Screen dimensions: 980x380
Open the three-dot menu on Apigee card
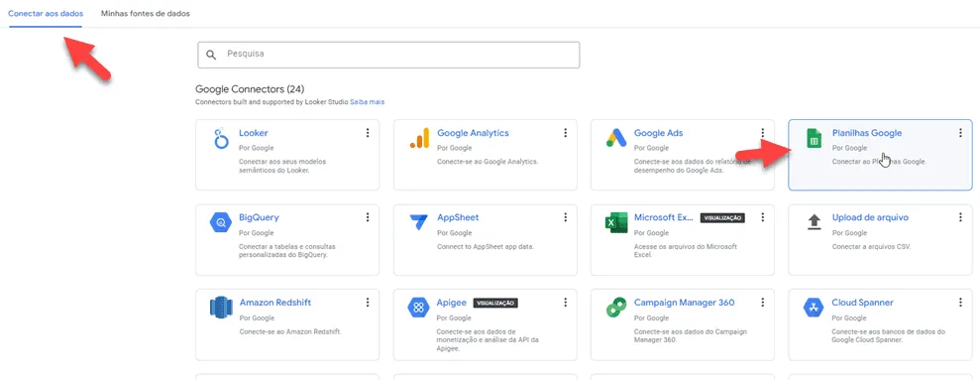coord(565,303)
